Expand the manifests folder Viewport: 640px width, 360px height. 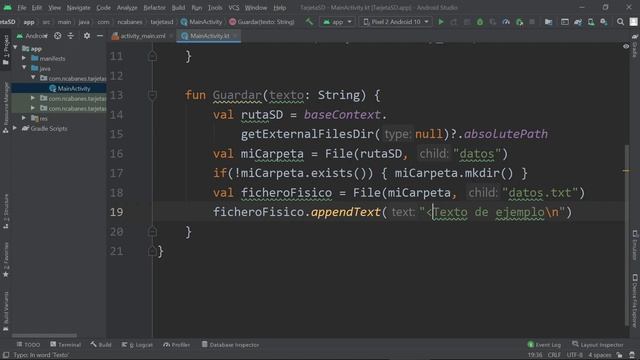[24, 58]
